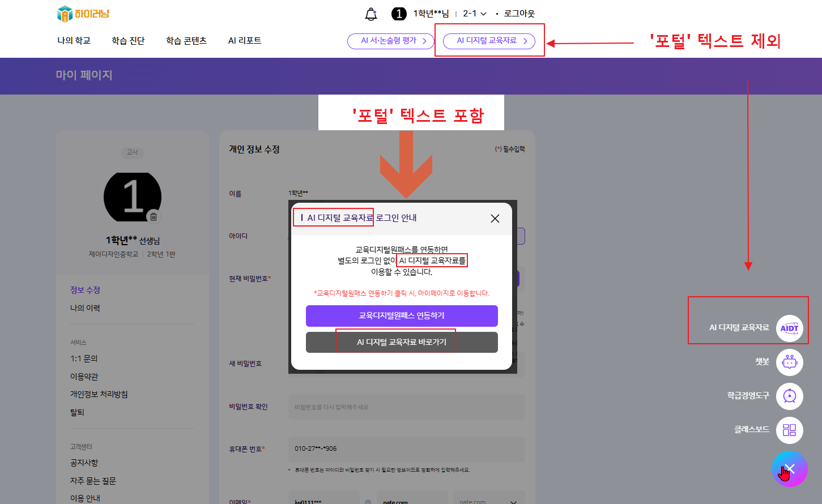This screenshot has width=822, height=504.
Task: Click the 2학년 1반 class text
Action: [x=161, y=254]
